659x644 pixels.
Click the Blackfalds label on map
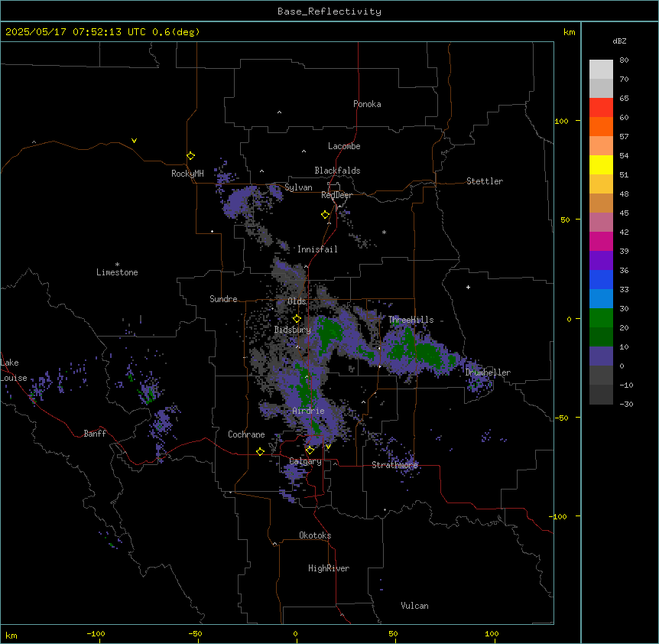[x=337, y=171]
